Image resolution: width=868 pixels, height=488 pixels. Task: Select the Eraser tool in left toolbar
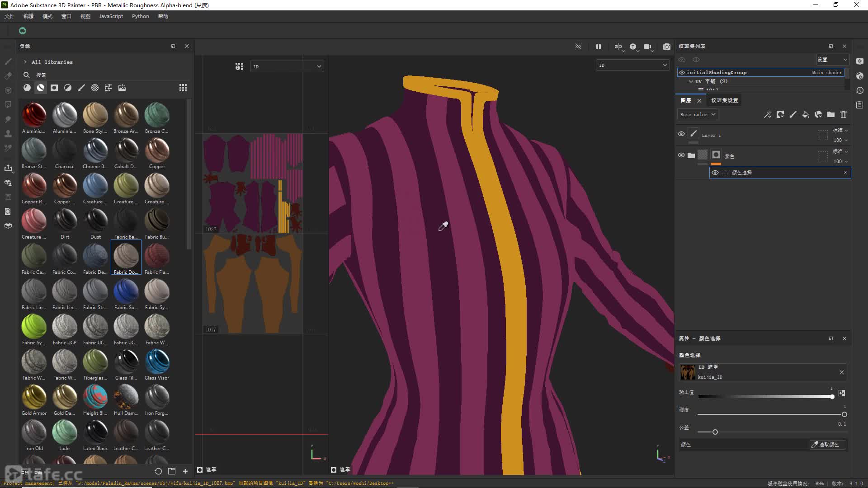(8, 76)
